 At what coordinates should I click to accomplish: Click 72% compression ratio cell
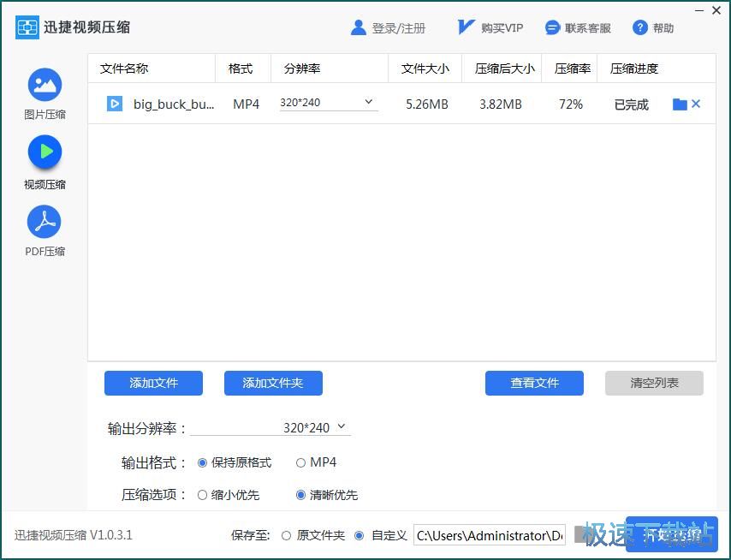coord(571,104)
